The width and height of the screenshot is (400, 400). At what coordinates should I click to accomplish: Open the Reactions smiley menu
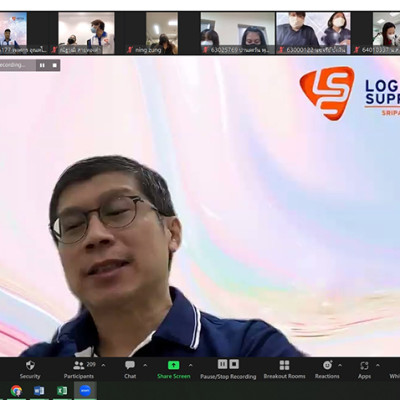[327, 369]
